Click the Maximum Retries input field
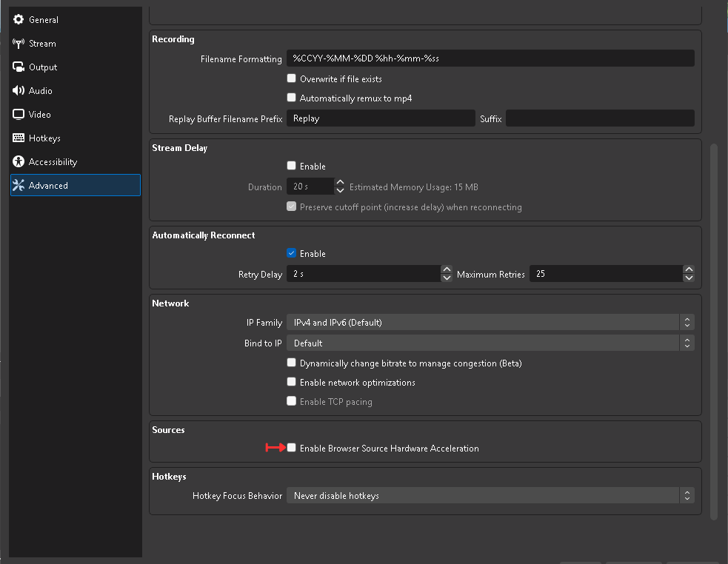 [x=606, y=274]
